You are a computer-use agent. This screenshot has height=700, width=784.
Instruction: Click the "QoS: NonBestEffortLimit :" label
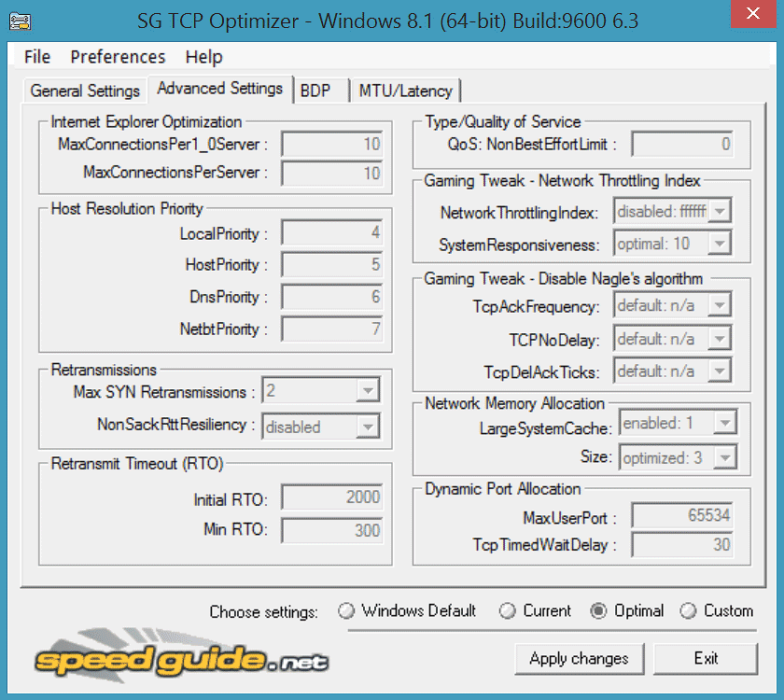click(532, 144)
